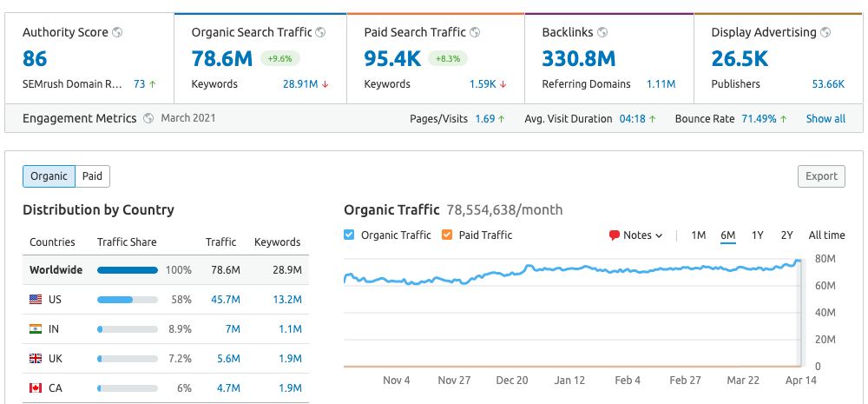Click the India flag icon
The image size is (868, 404).
coord(36,328)
